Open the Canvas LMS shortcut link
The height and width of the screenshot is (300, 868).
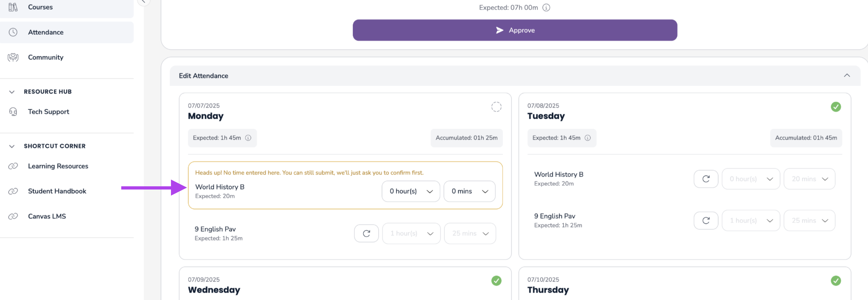pos(47,216)
